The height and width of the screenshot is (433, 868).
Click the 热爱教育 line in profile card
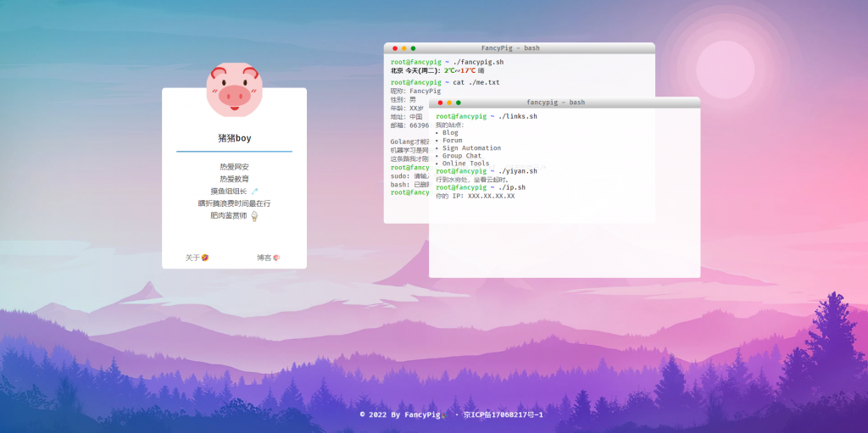[x=234, y=179]
